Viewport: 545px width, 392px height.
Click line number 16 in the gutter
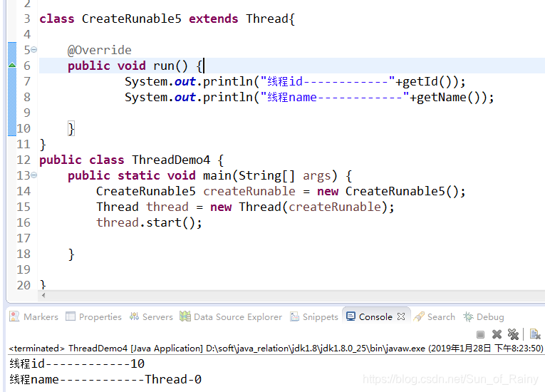point(24,222)
